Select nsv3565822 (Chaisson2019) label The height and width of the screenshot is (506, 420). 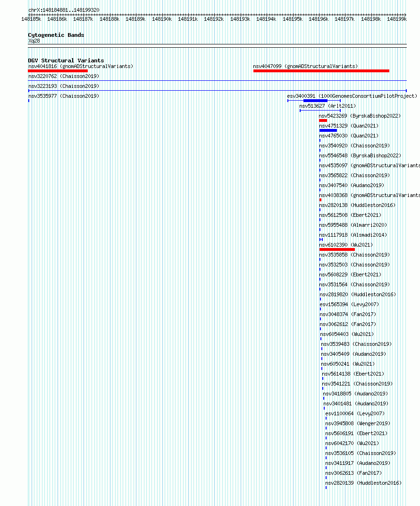pos(354,176)
